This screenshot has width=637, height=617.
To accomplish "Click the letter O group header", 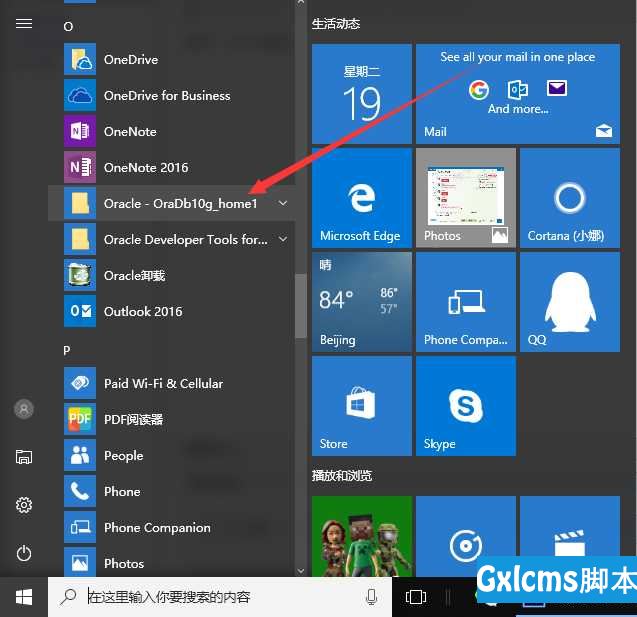I will pyautogui.click(x=68, y=27).
